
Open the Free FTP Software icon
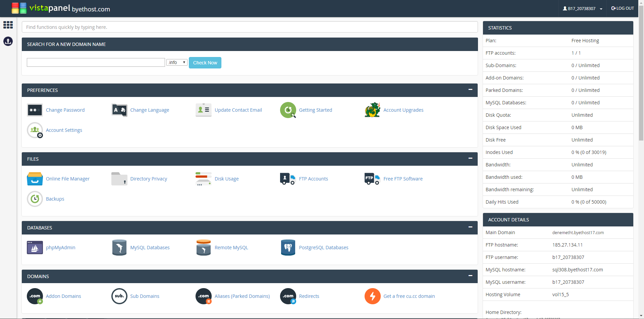pyautogui.click(x=372, y=179)
